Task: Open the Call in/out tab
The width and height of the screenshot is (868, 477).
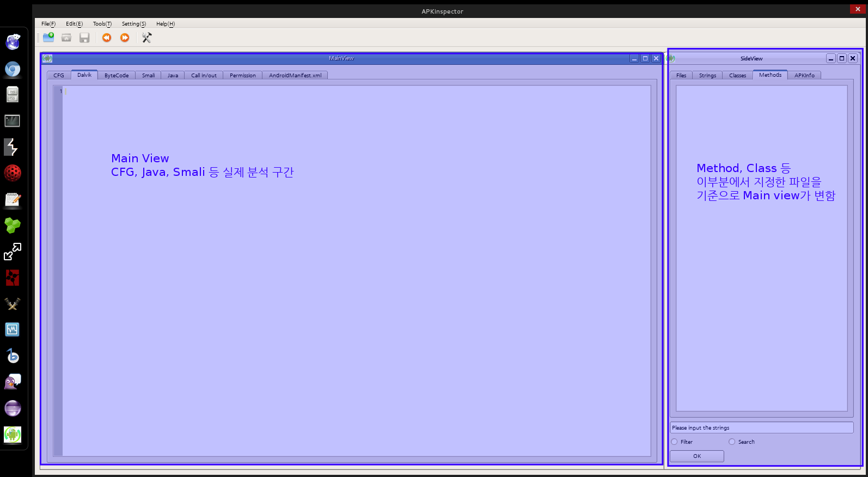Action: click(204, 76)
